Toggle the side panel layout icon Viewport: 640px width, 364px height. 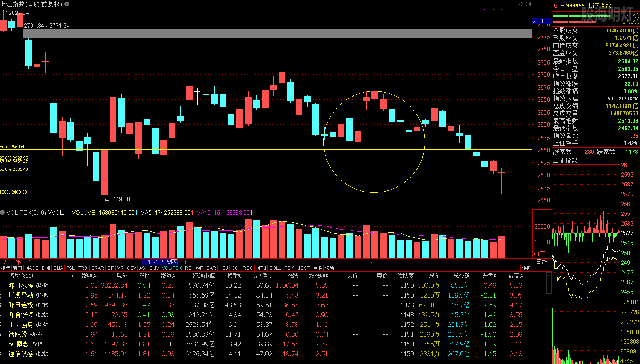click(x=528, y=4)
